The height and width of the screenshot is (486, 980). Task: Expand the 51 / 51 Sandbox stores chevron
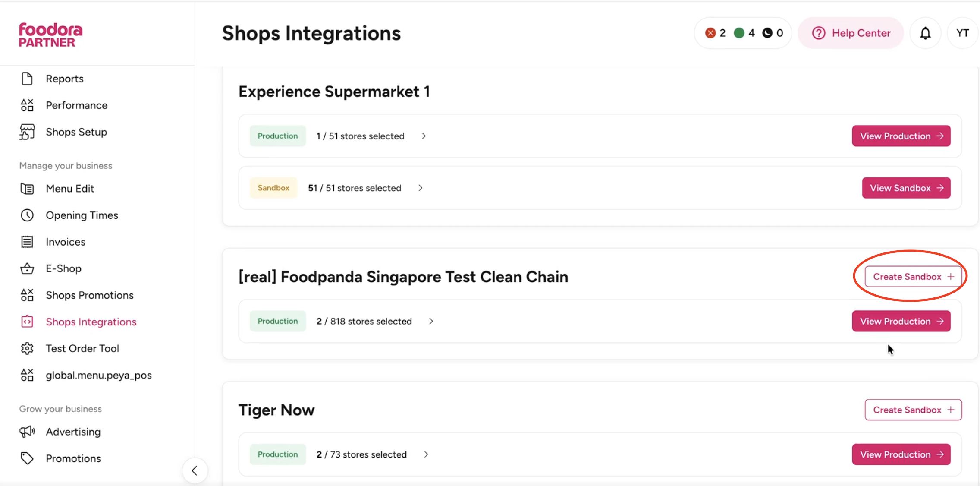421,188
